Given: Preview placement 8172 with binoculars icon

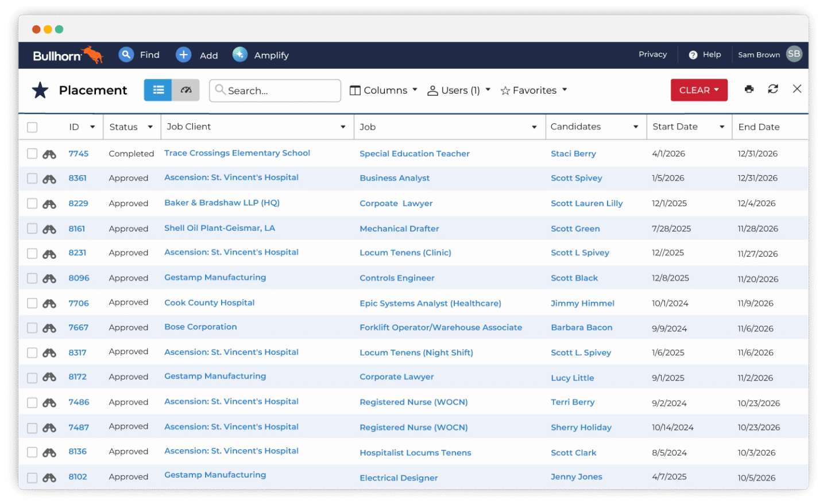Looking at the screenshot, I should pos(49,377).
